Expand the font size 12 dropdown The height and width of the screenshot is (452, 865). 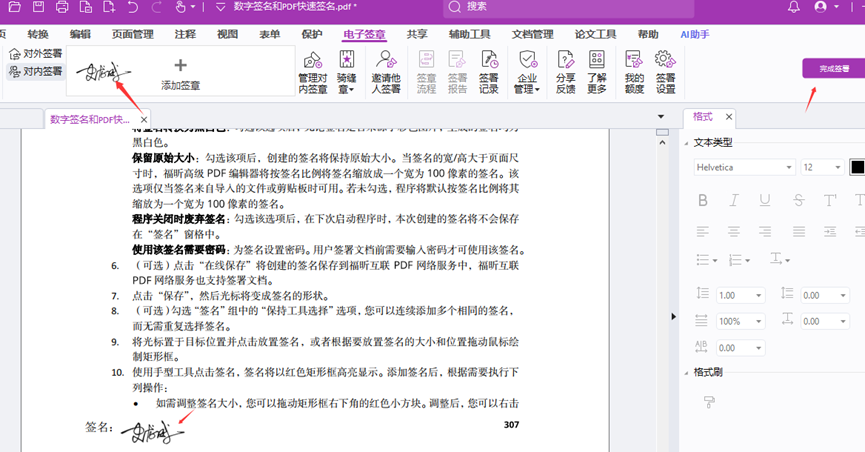coord(822,168)
